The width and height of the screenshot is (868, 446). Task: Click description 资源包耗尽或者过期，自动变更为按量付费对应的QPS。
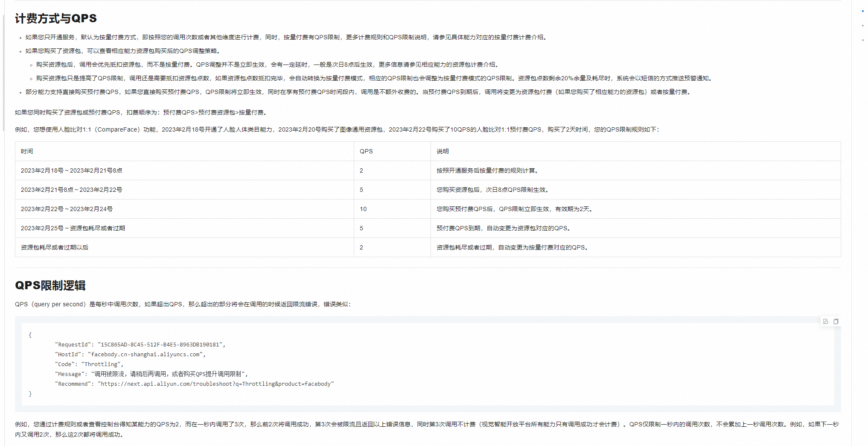point(513,247)
